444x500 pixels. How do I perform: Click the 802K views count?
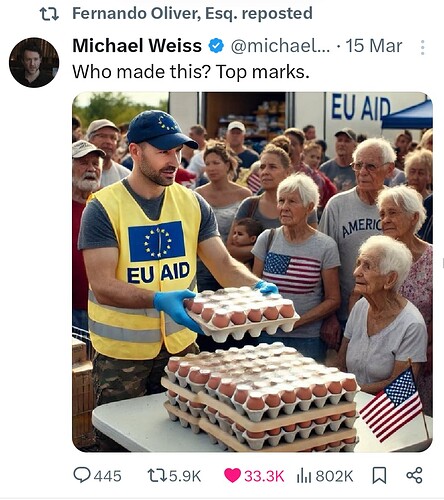(334, 476)
